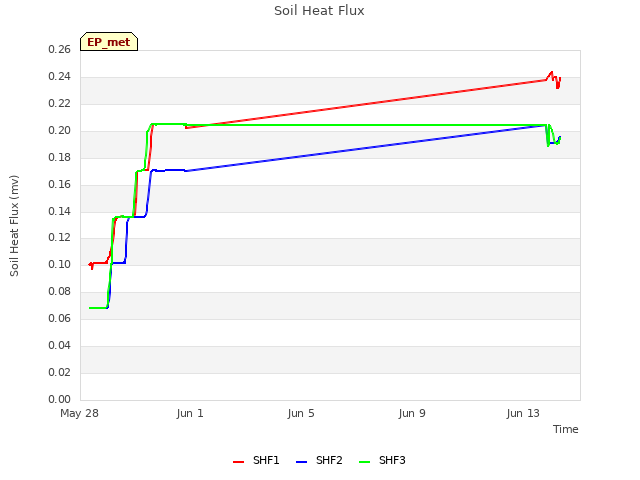Click the 0.18 y-axis label

60,157
